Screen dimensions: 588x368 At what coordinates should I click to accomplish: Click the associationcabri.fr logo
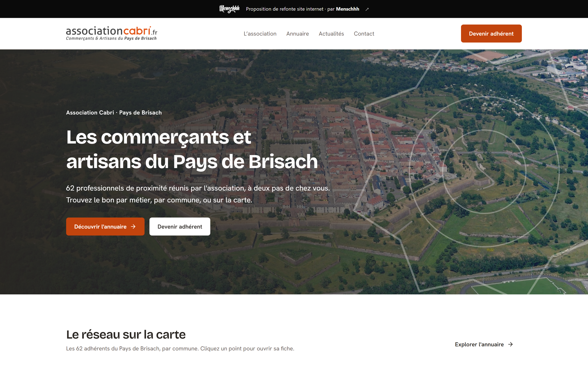point(111,33)
